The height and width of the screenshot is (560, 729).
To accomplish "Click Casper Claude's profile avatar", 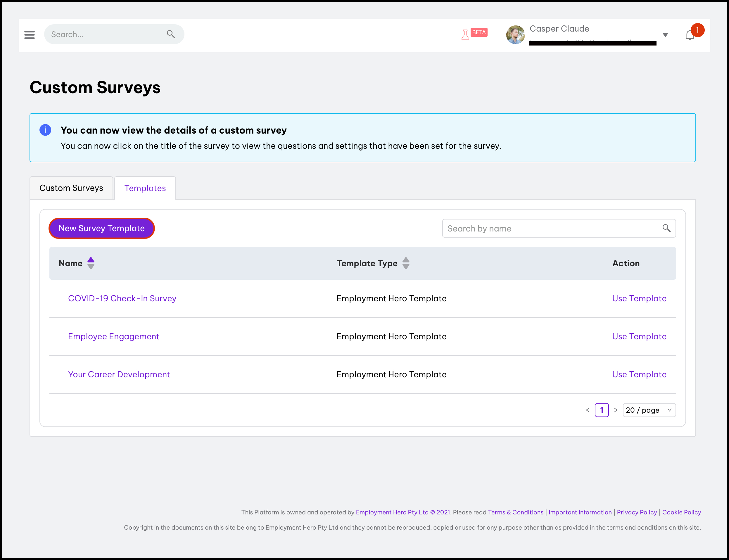I will click(x=515, y=35).
